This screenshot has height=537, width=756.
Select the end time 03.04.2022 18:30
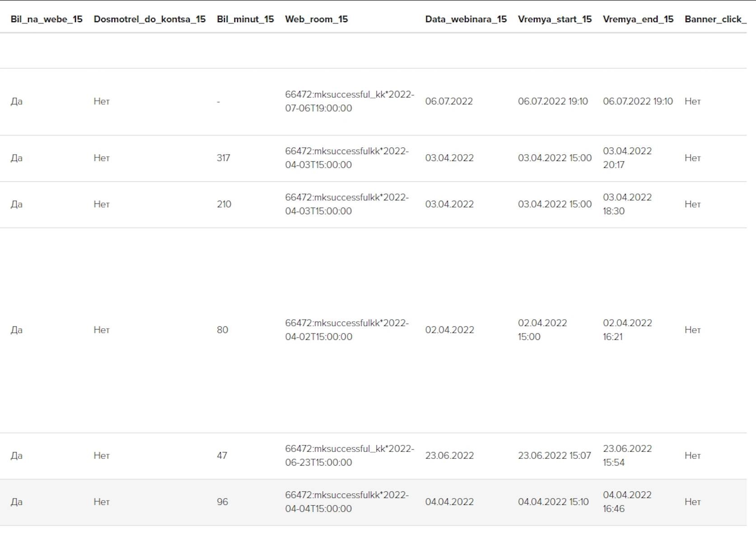(x=627, y=204)
